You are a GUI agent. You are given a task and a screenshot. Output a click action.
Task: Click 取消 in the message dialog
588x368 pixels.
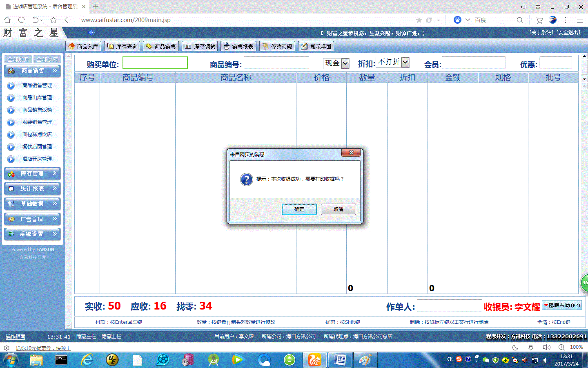point(338,209)
